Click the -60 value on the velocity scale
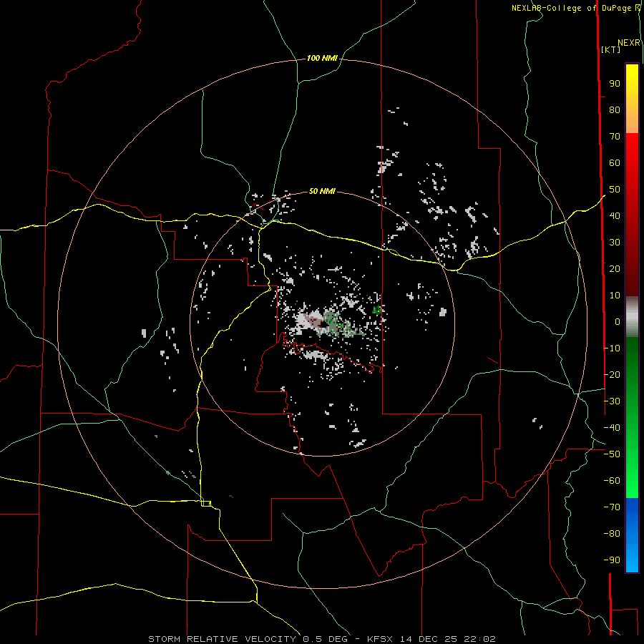 (612, 481)
